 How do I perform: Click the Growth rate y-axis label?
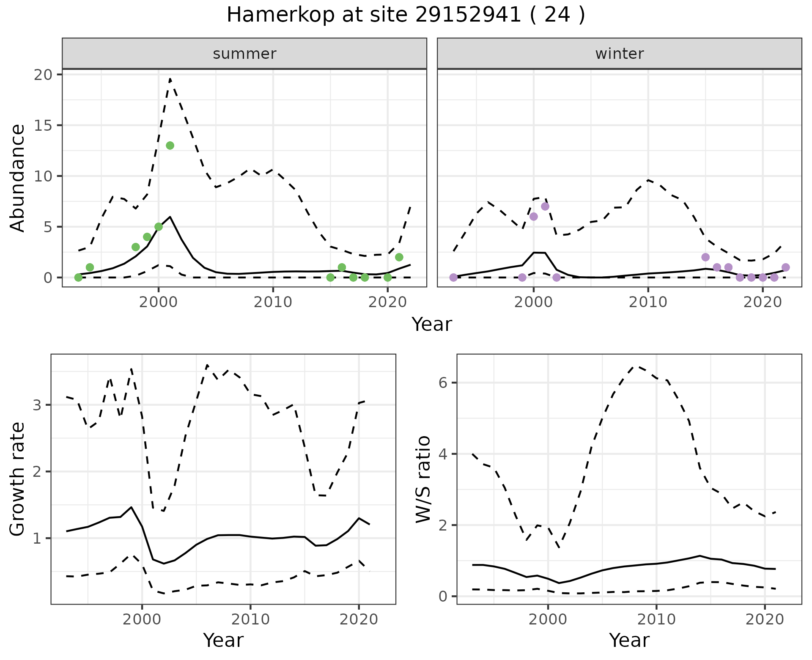pos(18,479)
